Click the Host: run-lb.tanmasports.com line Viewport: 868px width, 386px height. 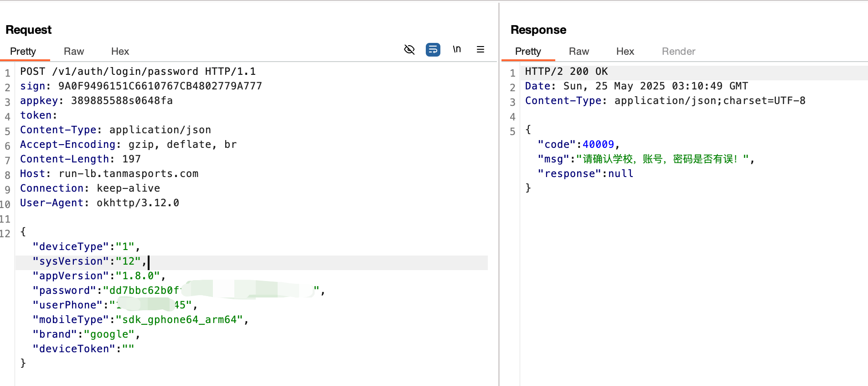click(x=109, y=174)
